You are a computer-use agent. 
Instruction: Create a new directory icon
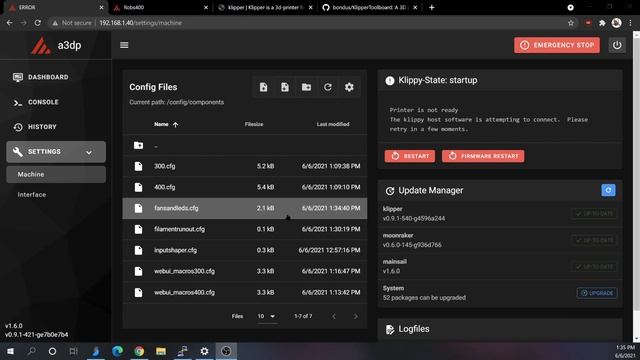point(306,87)
